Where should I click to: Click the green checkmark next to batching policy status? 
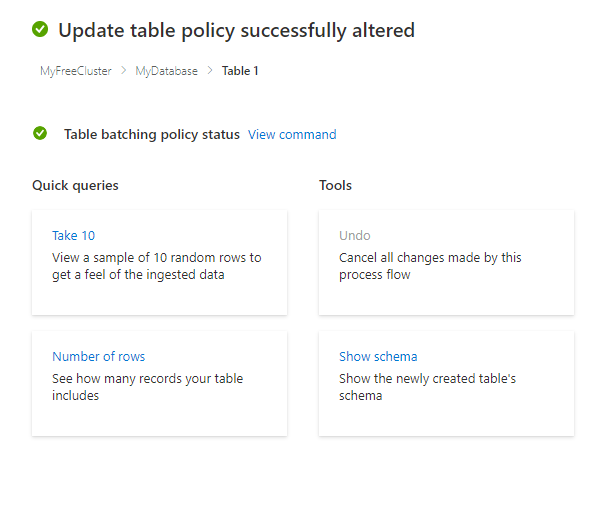point(40,134)
